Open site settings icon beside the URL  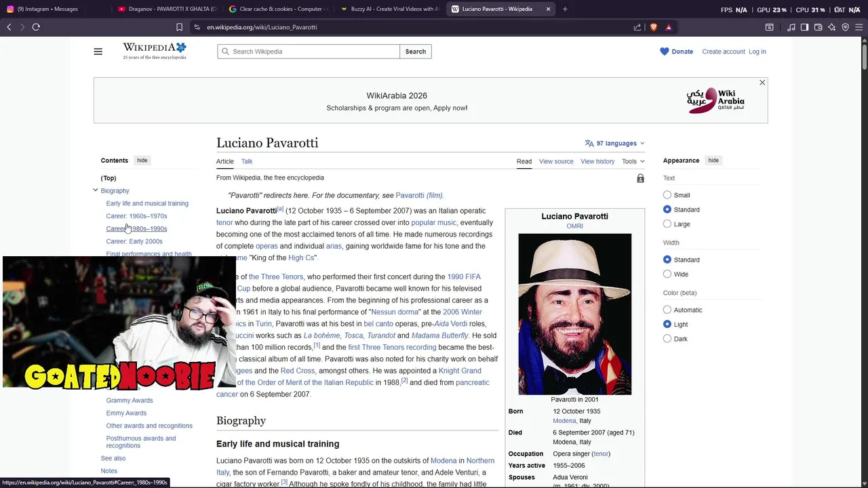pyautogui.click(x=197, y=27)
